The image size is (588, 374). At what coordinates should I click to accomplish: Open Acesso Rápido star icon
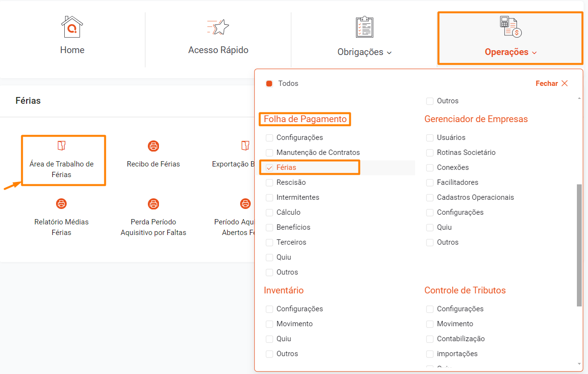pos(218,27)
